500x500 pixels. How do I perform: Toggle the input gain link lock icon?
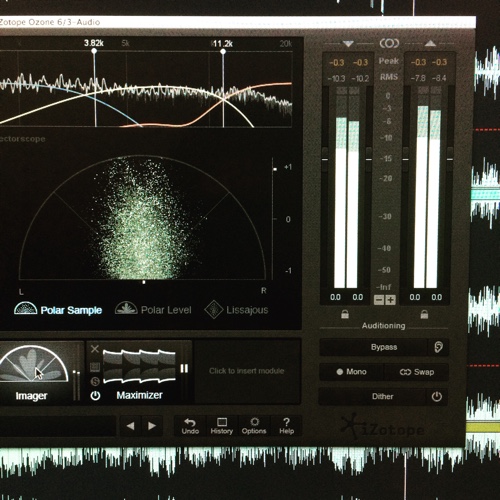[345, 314]
